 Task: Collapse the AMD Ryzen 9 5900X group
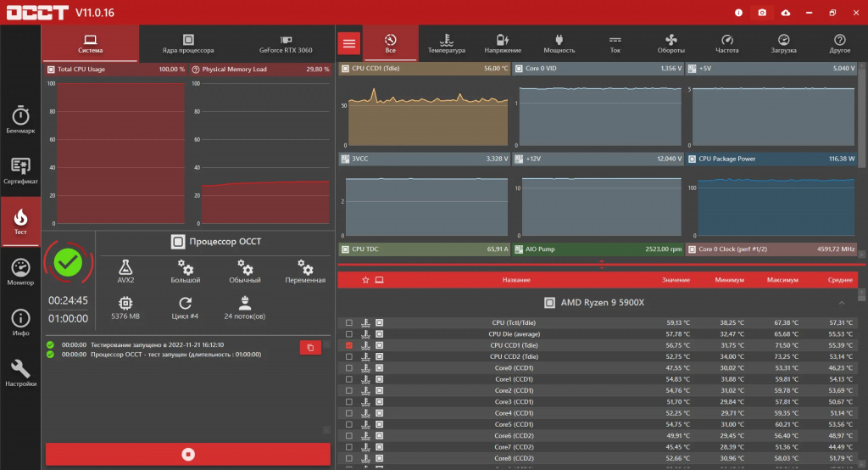pyautogui.click(x=842, y=303)
